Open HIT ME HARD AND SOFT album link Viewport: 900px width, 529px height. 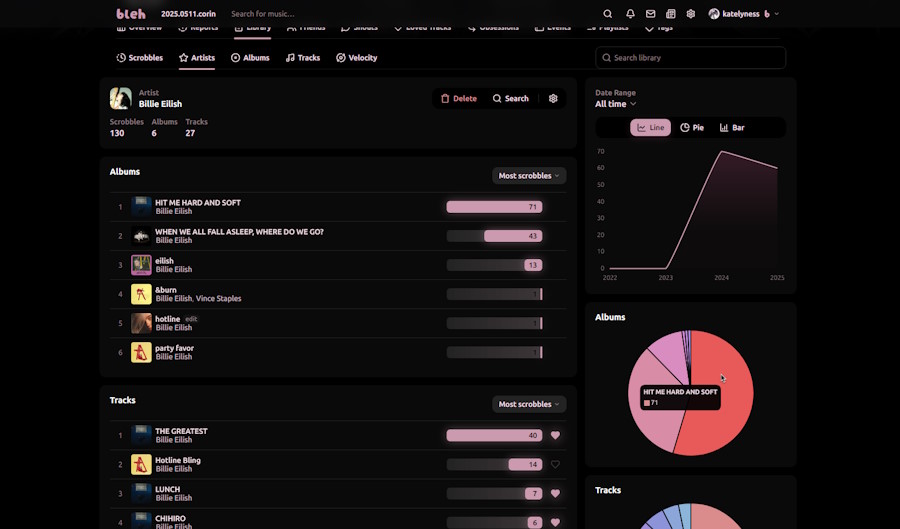198,203
